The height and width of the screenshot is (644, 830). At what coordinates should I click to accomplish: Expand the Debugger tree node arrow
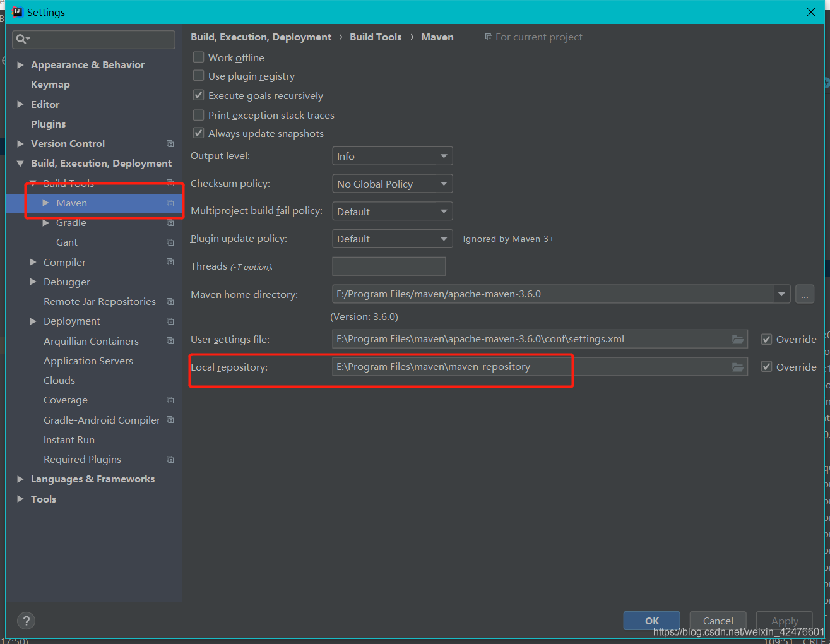click(x=33, y=282)
